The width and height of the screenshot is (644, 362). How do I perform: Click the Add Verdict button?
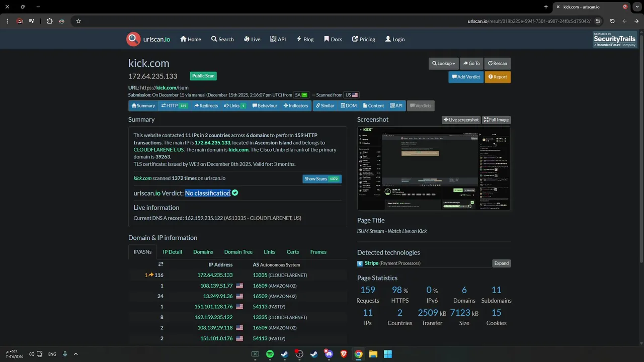466,77
